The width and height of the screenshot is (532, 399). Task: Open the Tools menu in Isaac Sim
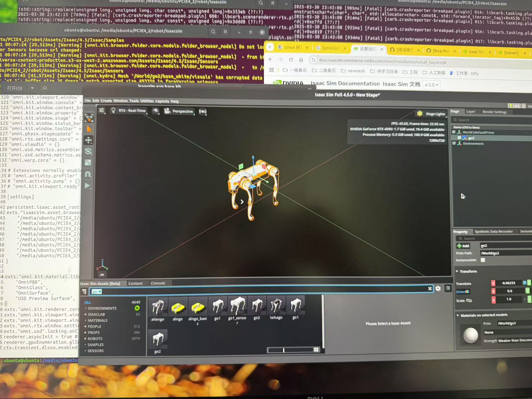pos(134,101)
